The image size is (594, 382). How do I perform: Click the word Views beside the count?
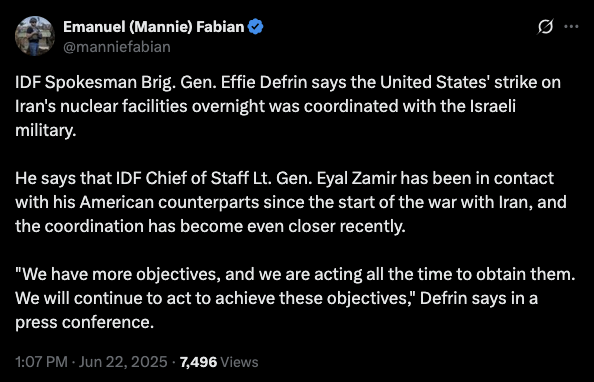[x=239, y=362]
